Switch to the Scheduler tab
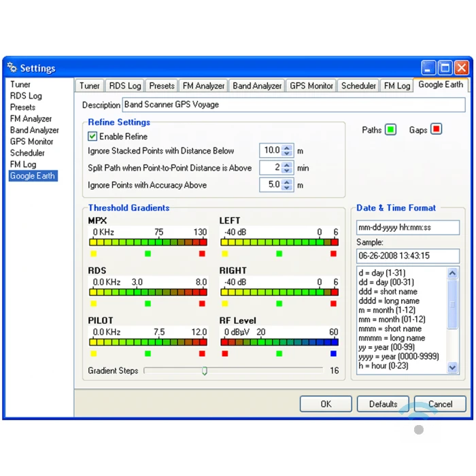Screen dimensions: 476x476 pos(358,86)
